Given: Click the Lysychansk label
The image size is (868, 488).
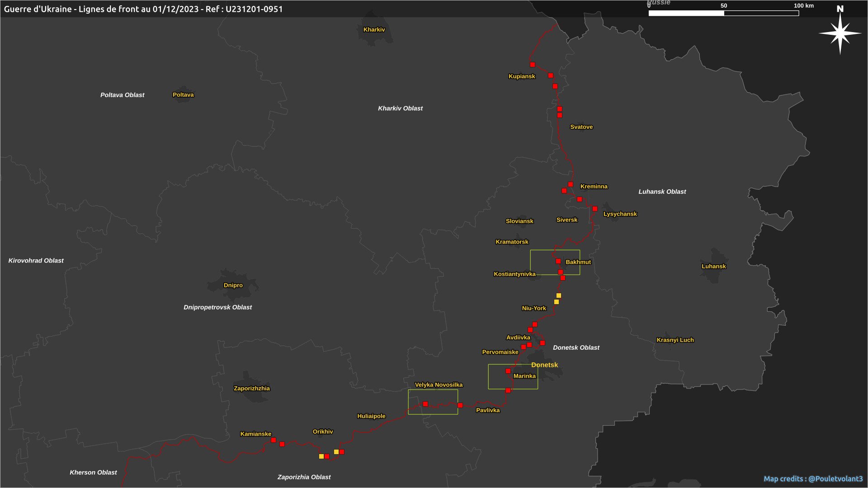Looking at the screenshot, I should click(x=620, y=214).
